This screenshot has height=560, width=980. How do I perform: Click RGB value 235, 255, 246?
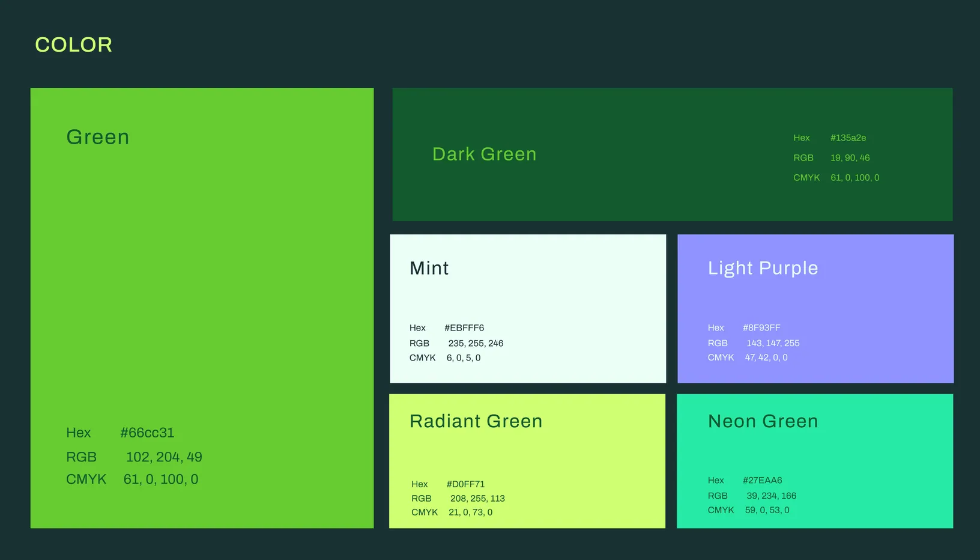pyautogui.click(x=476, y=343)
